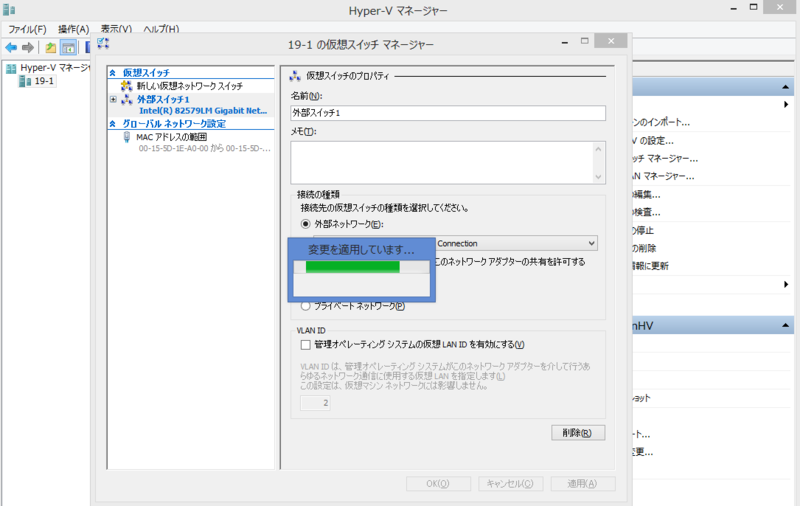
Task: Click the MAC アドレスの範囲 icon
Action: click(x=127, y=137)
